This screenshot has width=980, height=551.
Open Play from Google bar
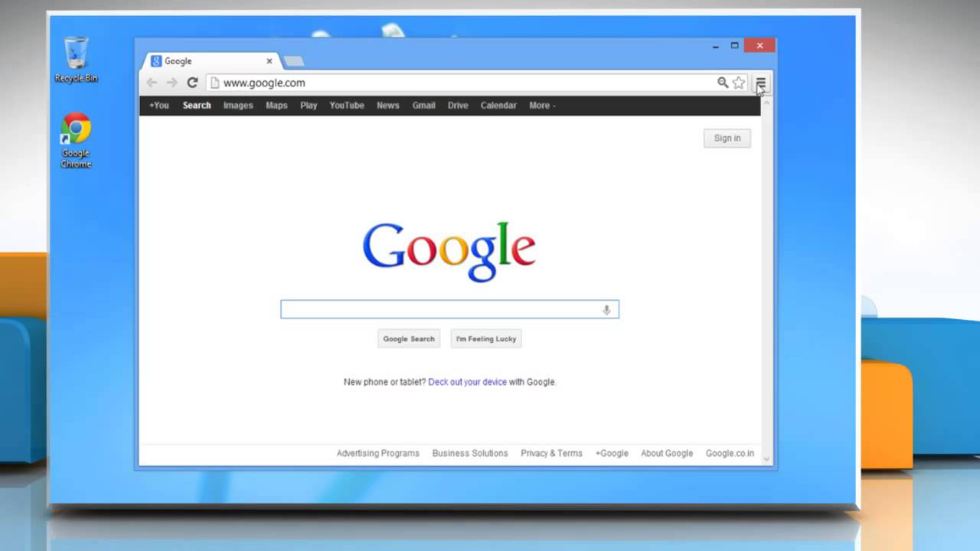tap(309, 106)
